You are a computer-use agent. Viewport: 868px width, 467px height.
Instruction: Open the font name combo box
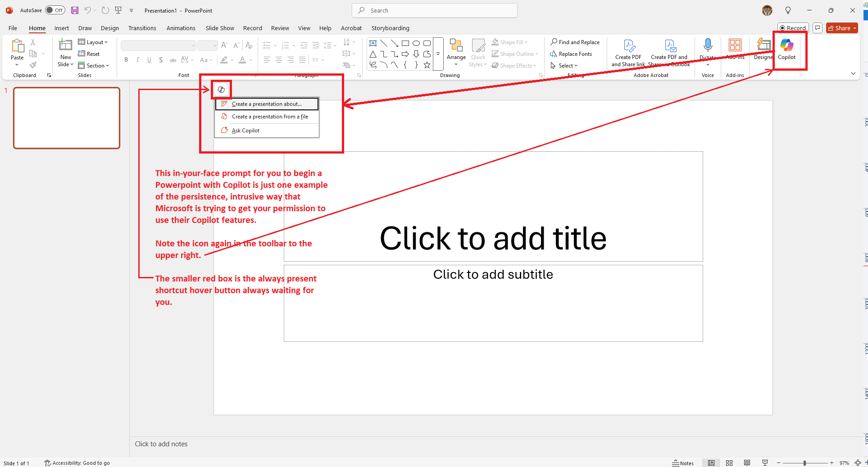point(158,45)
